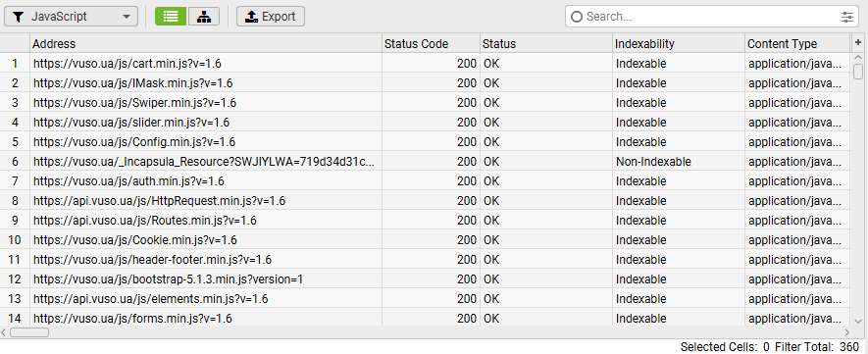Image resolution: width=868 pixels, height=354 pixels.
Task: Switch to tree view mode
Action: click(x=204, y=17)
